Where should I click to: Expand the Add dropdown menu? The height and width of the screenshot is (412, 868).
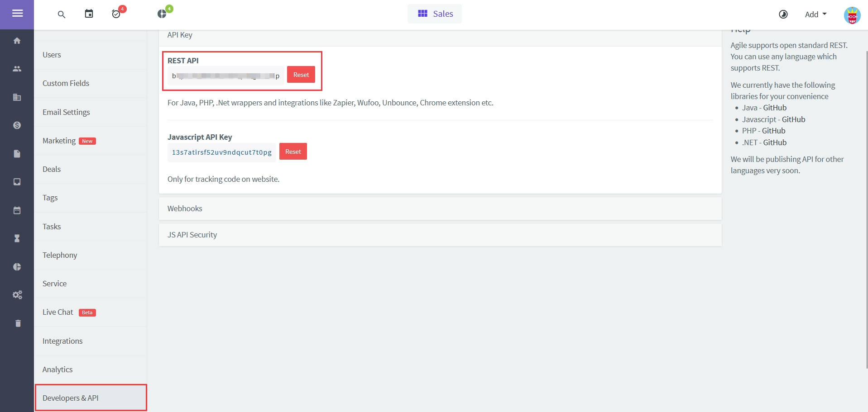tap(815, 14)
